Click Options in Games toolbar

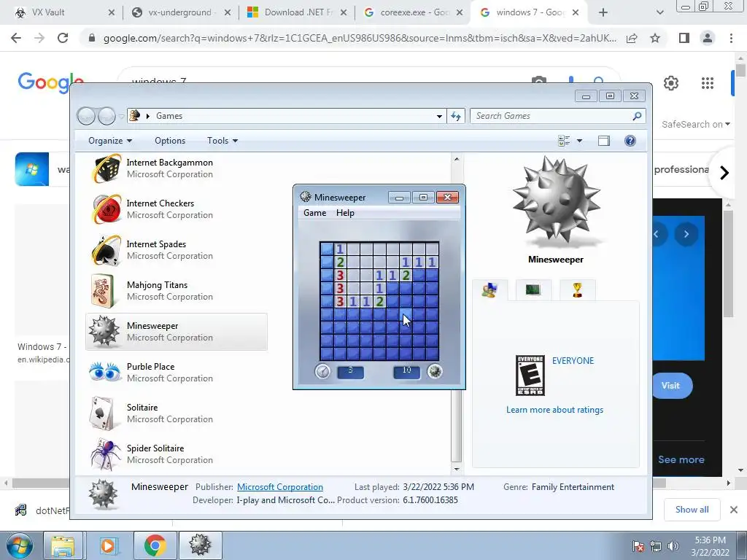click(170, 141)
